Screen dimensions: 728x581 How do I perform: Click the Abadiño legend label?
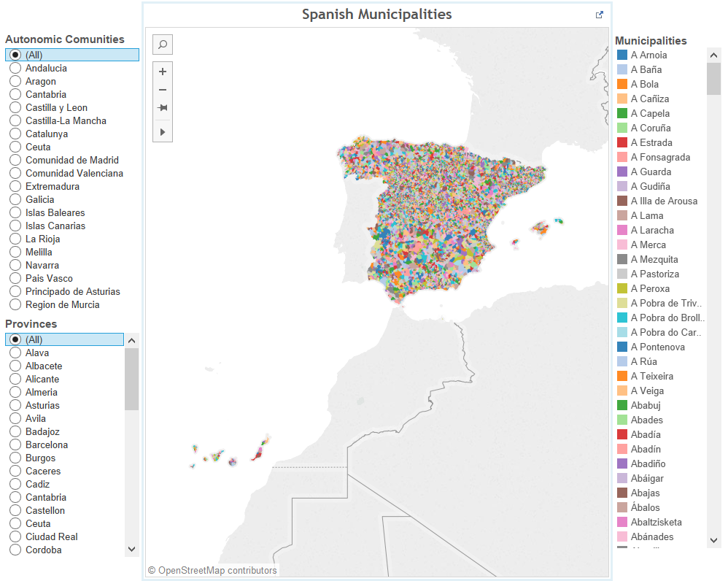tap(648, 463)
